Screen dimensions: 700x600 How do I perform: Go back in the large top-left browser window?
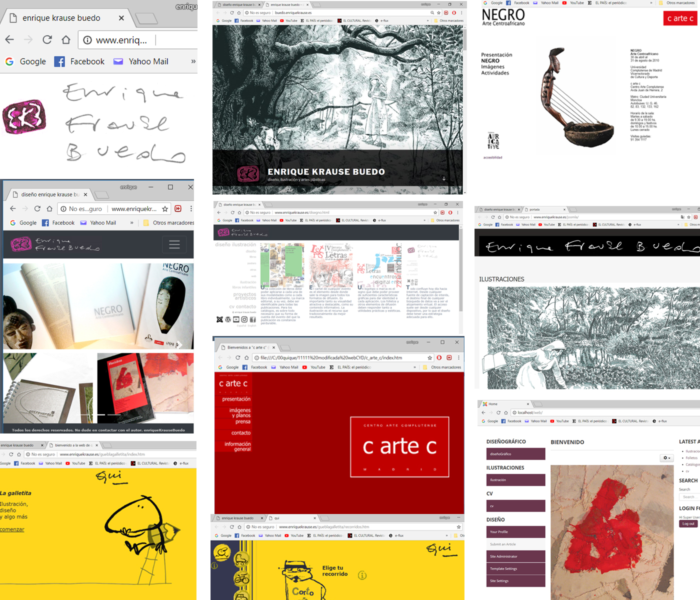(x=9, y=39)
